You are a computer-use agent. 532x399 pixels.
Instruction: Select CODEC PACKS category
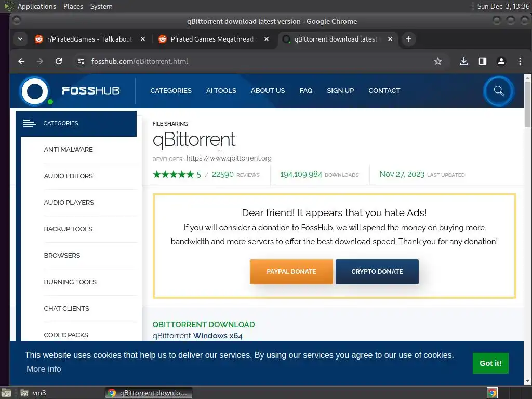[66, 335]
